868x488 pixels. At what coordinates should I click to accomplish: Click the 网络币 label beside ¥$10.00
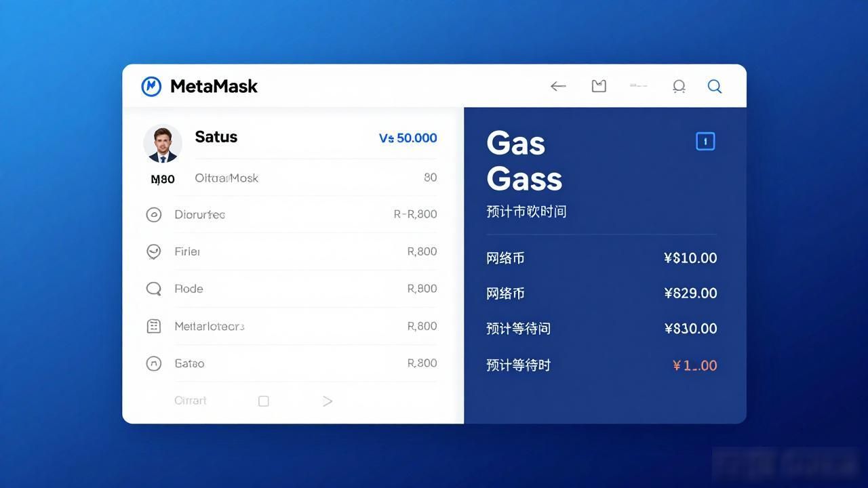505,258
